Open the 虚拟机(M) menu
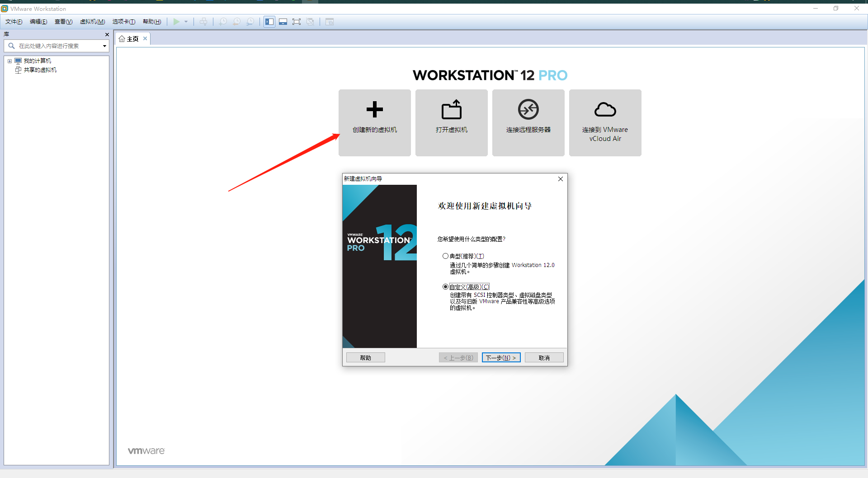The width and height of the screenshot is (868, 478). pyautogui.click(x=92, y=22)
